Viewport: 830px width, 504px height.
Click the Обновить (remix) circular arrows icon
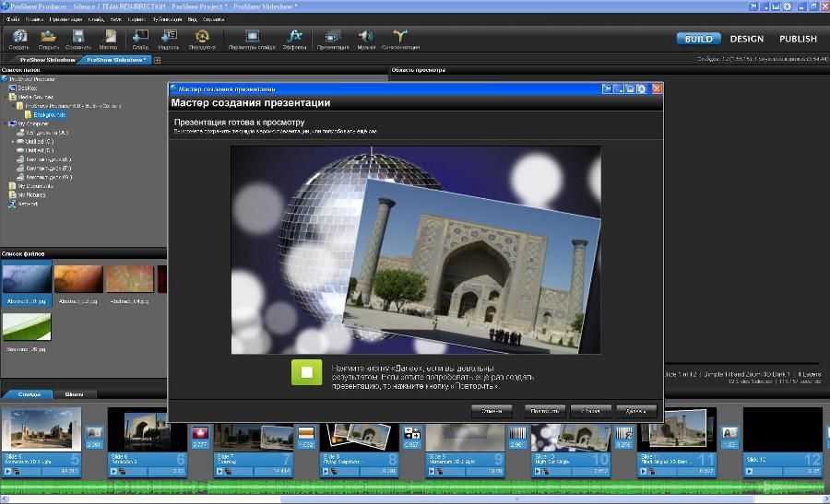tap(202, 37)
